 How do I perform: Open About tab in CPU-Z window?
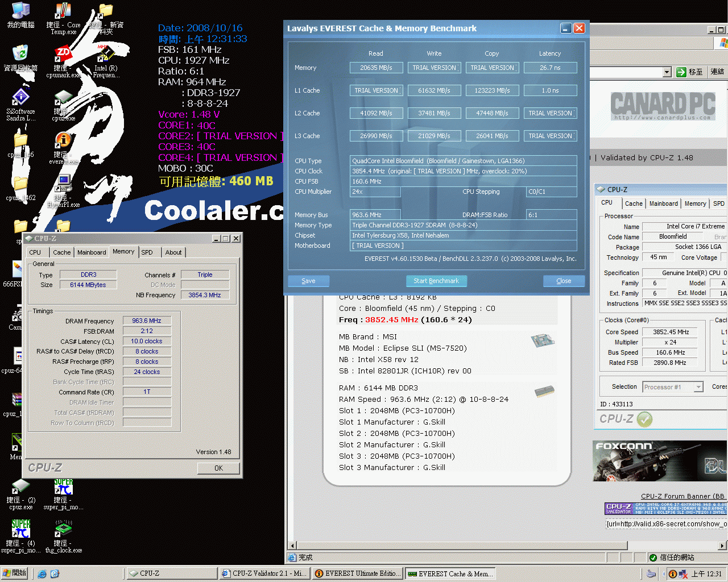(x=173, y=252)
